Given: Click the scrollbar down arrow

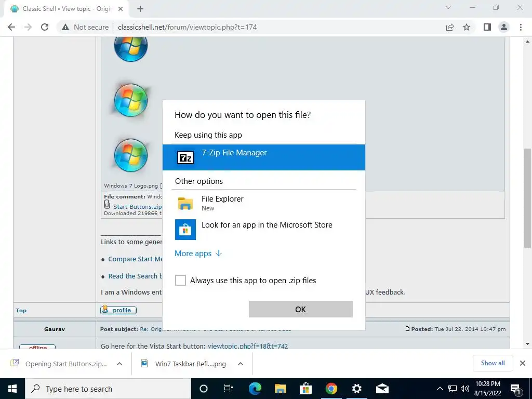Looking at the screenshot, I should (527, 344).
